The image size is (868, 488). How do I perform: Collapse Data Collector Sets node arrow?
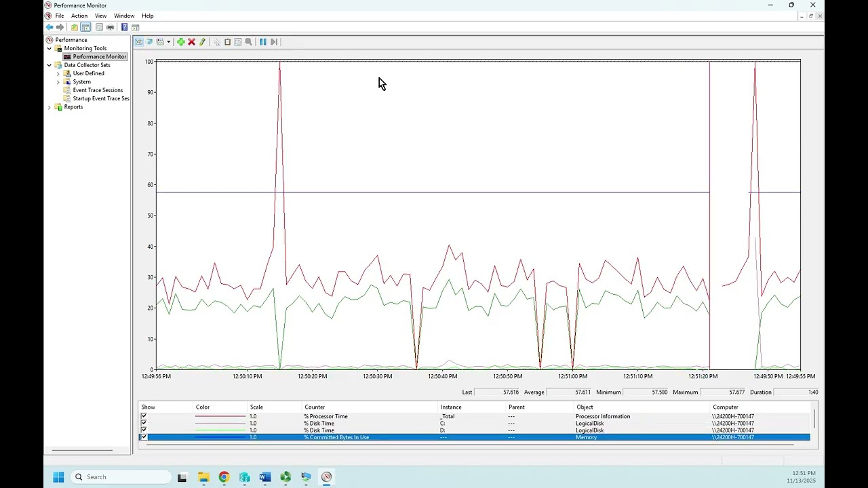point(49,65)
